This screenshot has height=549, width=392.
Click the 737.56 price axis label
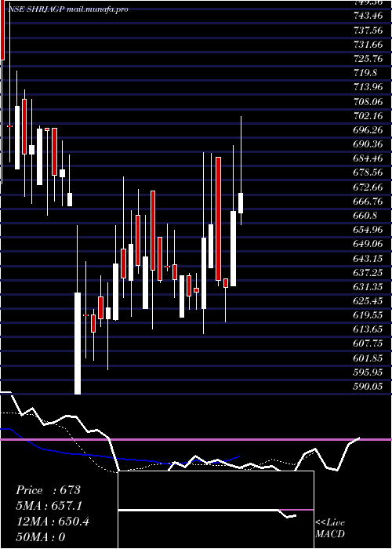[368, 30]
